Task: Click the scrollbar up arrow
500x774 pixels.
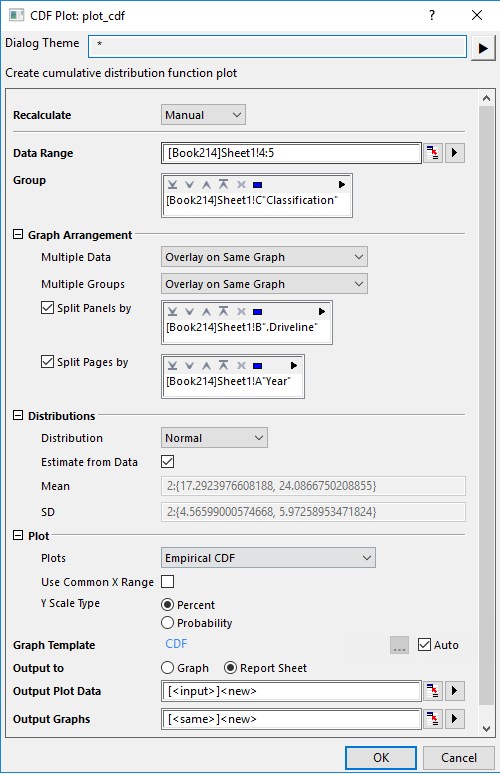Action: click(486, 98)
